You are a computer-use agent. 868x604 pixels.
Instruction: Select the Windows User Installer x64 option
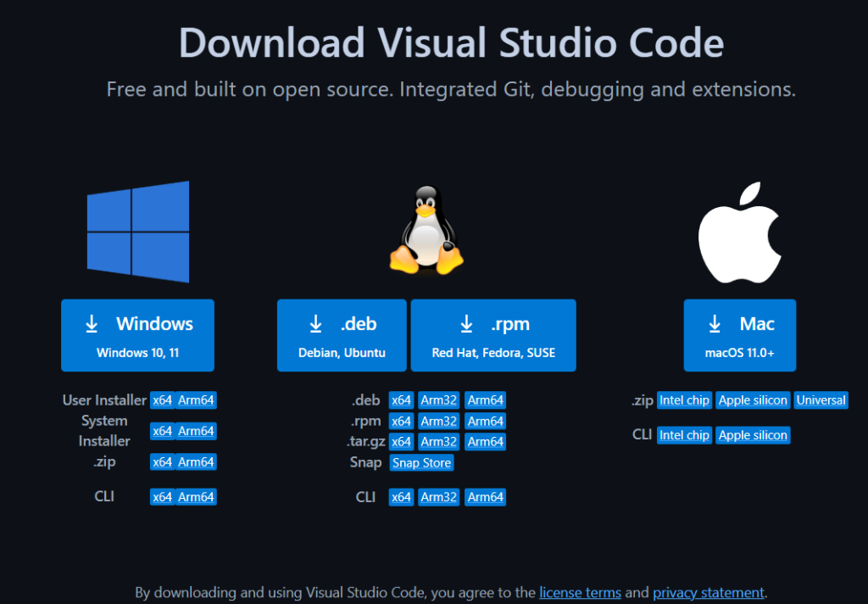click(x=162, y=400)
